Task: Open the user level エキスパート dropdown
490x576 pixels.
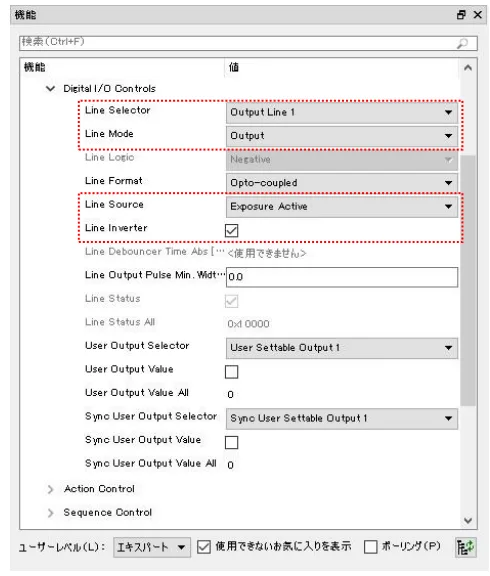Action: pyautogui.click(x=152, y=547)
